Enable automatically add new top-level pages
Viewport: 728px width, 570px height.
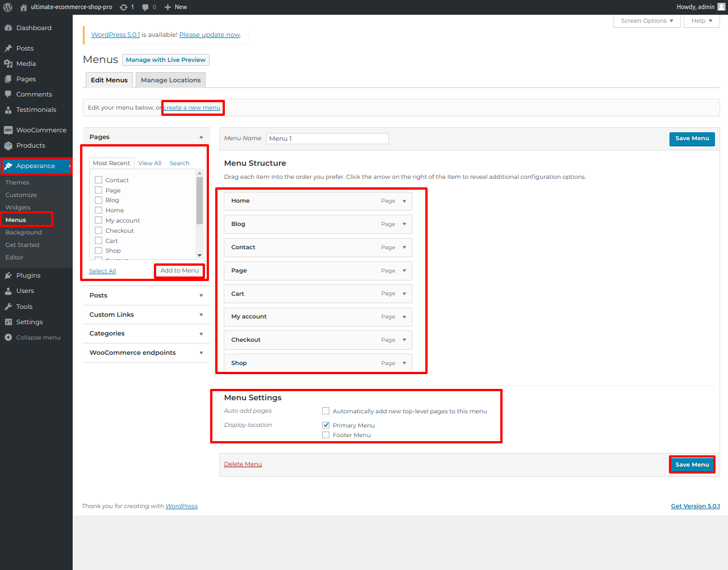click(325, 411)
